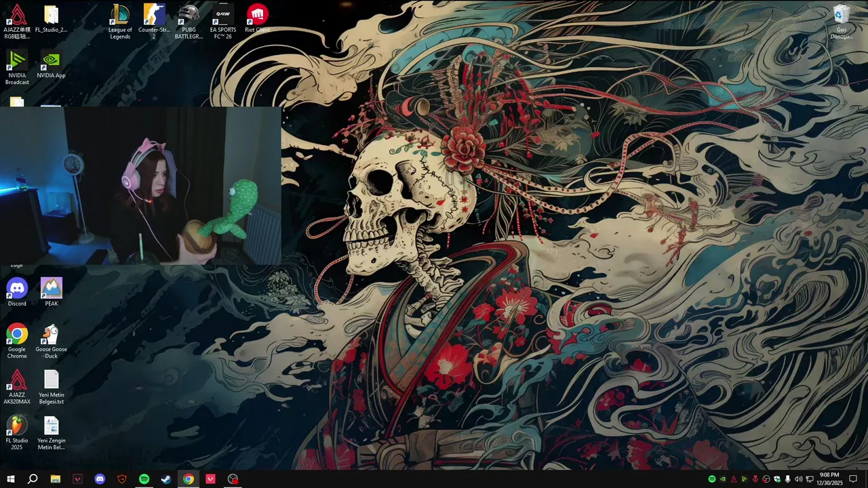Launch EA SPORTS FC 26 shortcut
Screen dimensions: 868x488
tap(222, 22)
